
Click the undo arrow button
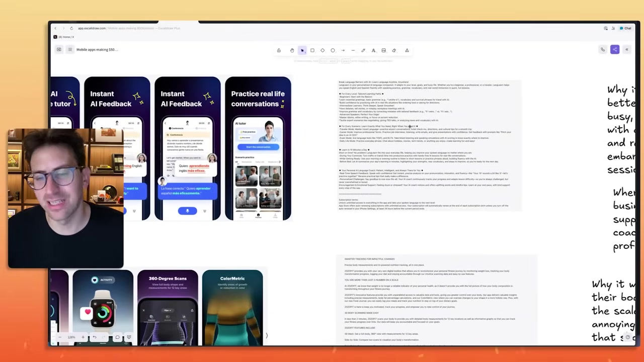(95, 337)
